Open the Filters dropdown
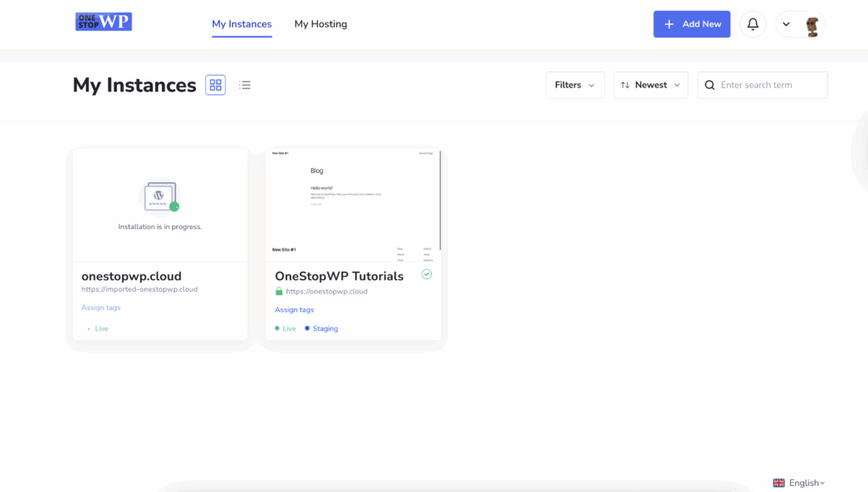Screen dimensions: 868x492 tap(576, 85)
